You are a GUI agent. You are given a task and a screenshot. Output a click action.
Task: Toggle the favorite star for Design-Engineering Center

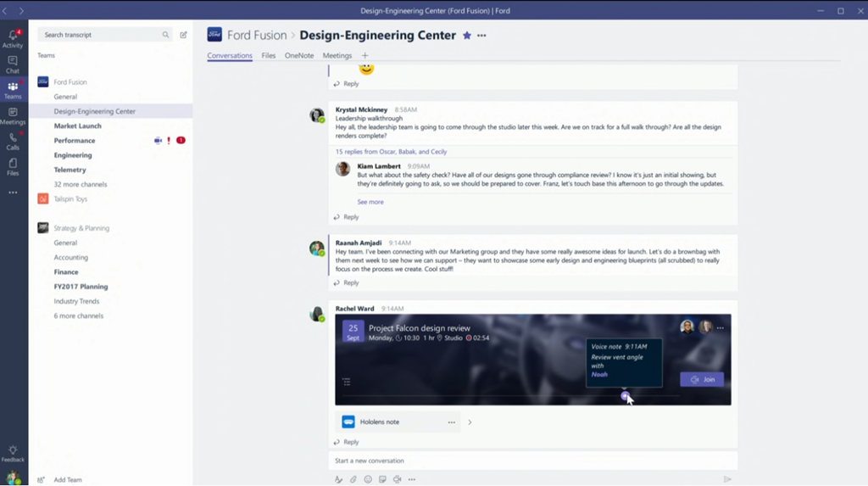[x=466, y=36]
